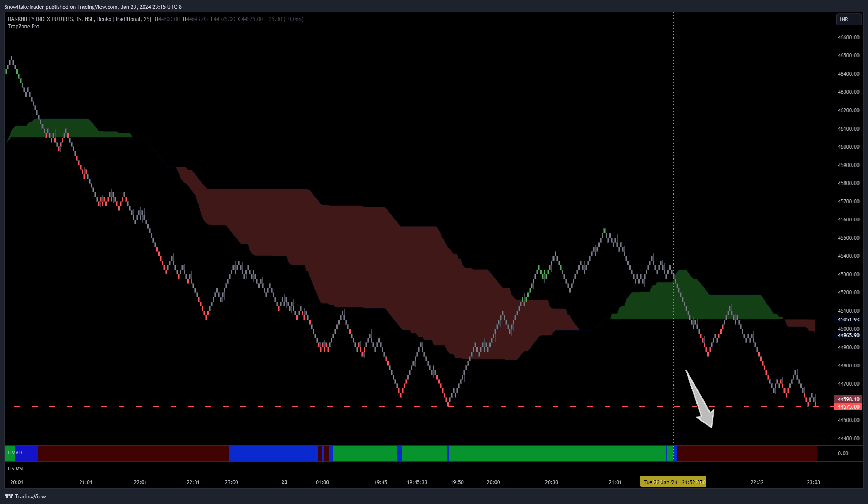Click the SnowflakeTrader published header text

pyautogui.click(x=93, y=7)
